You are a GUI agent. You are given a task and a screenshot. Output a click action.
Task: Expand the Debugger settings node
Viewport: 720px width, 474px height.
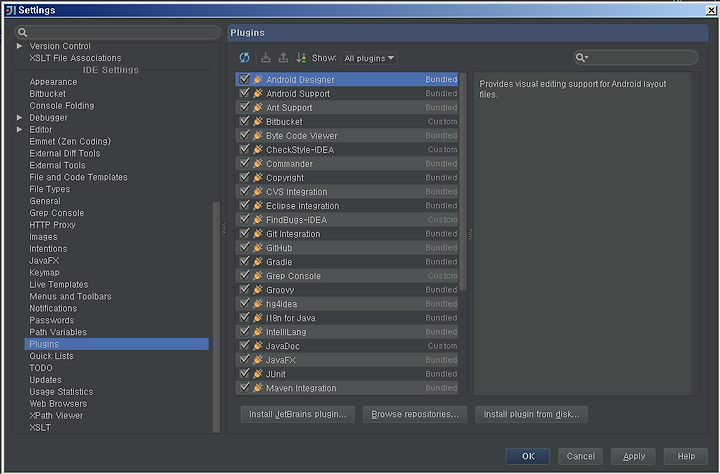[x=19, y=118]
